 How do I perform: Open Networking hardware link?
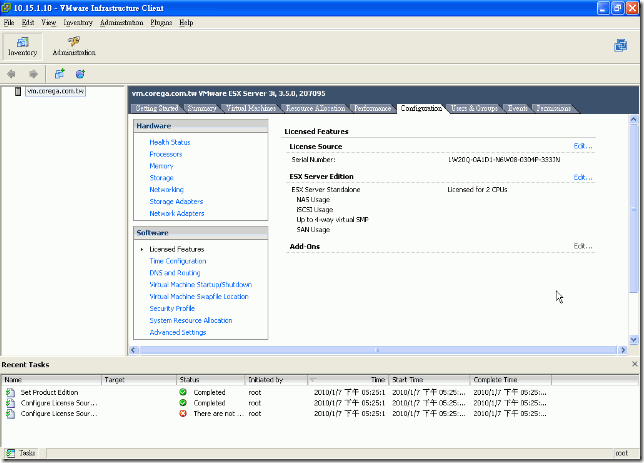point(166,189)
